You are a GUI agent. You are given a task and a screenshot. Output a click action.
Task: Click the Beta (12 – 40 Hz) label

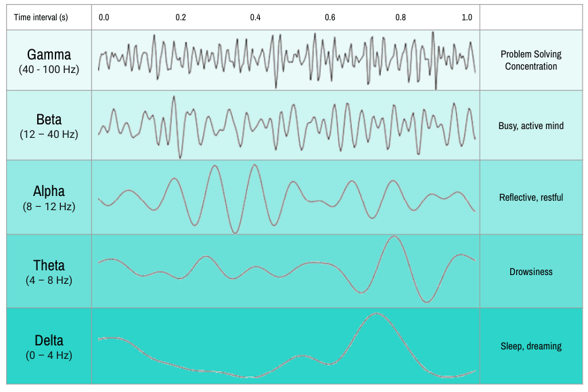[x=49, y=126]
